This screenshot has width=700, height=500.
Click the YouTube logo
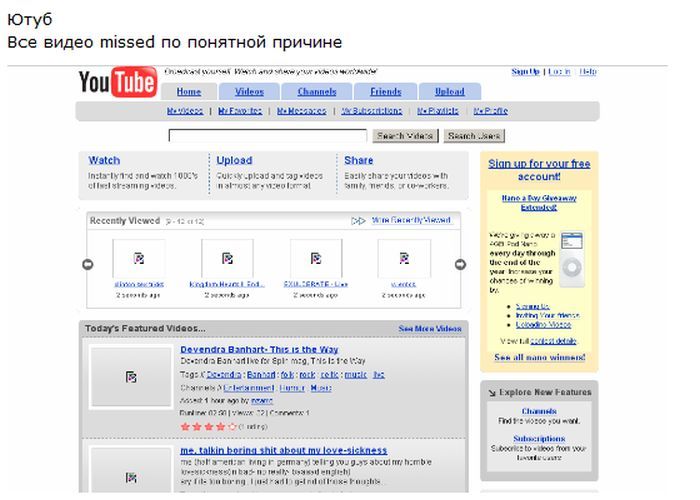click(117, 82)
